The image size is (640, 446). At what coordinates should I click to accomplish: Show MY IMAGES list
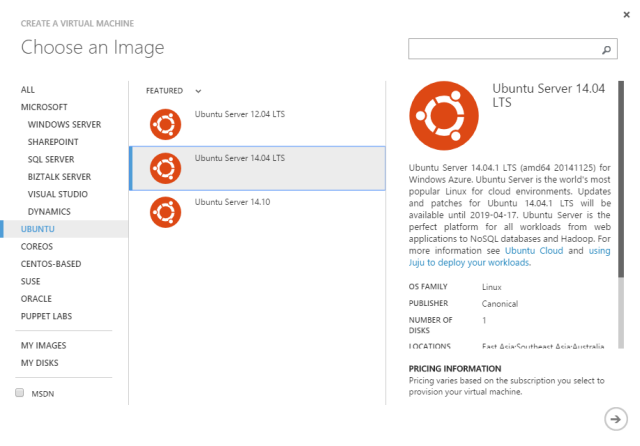click(x=43, y=346)
